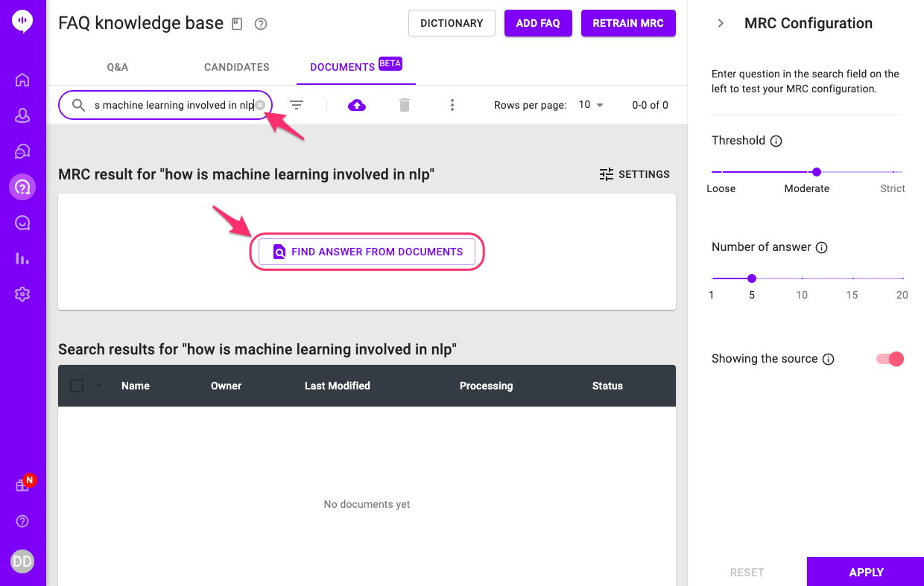The width and height of the screenshot is (924, 586).
Task: Expand the select-all checkbox dropdown arrow
Action: 99,386
